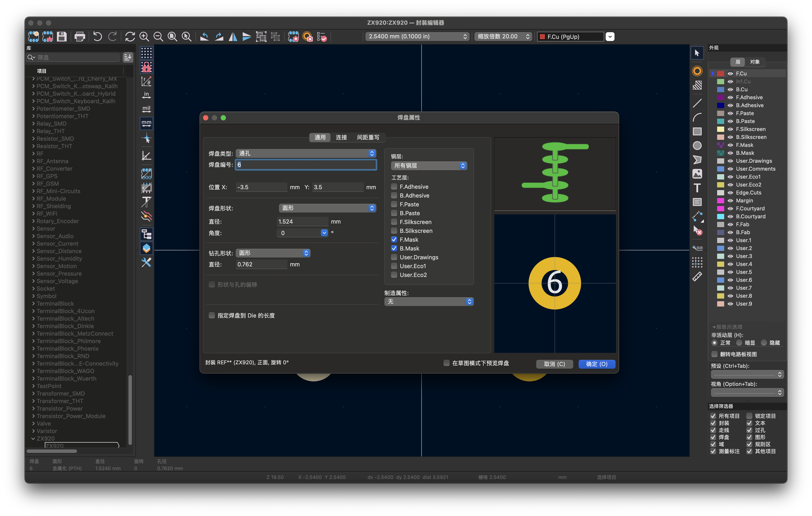
Task: Click the 焊盘编号 input field
Action: tap(306, 165)
